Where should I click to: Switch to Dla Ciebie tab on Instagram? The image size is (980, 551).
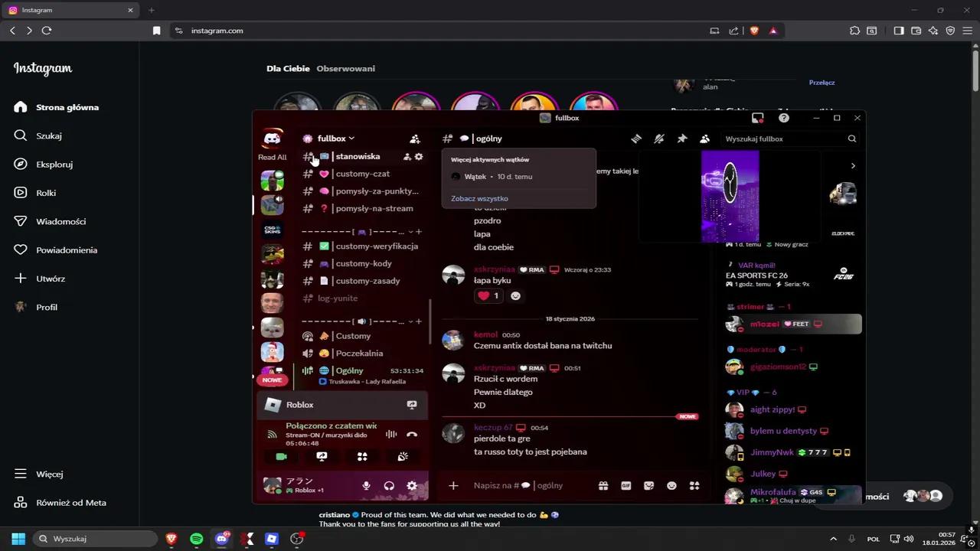point(288,68)
